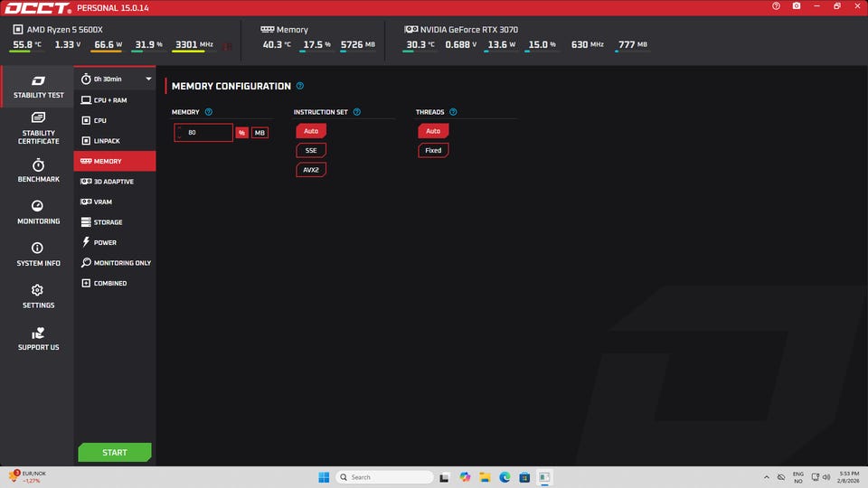Screen dimensions: 868x488
Task: Click the AMD Ryzen 5 5600X CPU icon
Action: tap(18, 29)
